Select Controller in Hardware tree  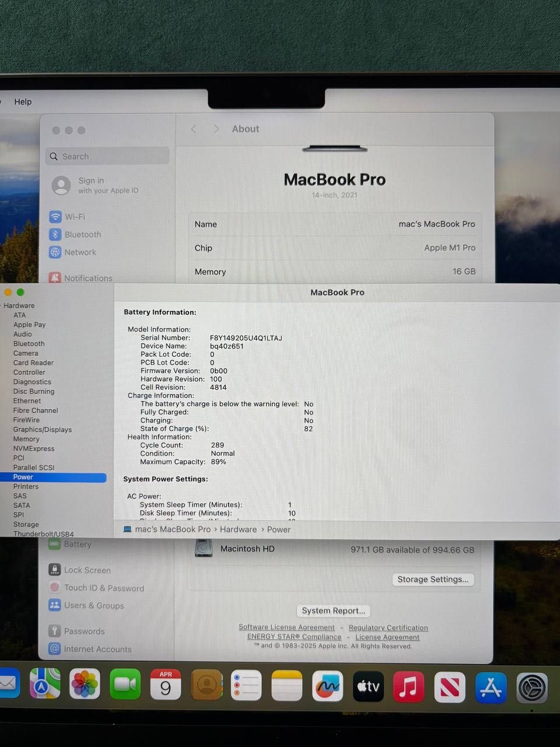coord(29,372)
